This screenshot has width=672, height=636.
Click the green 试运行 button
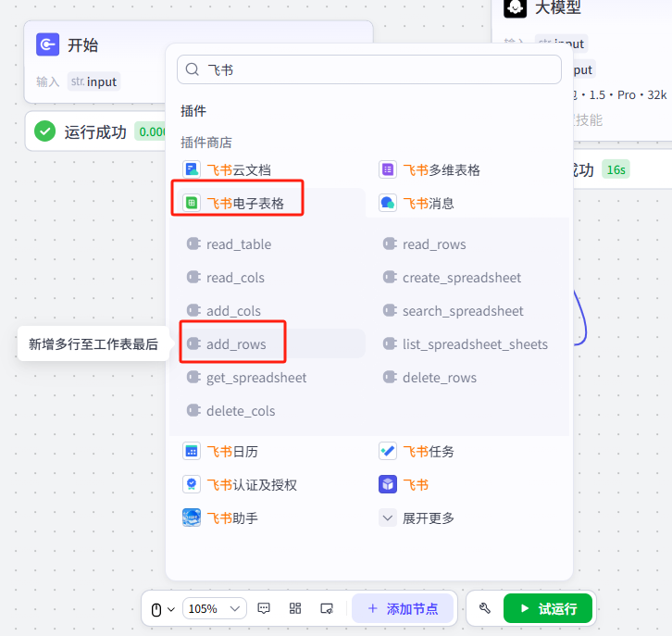click(548, 608)
